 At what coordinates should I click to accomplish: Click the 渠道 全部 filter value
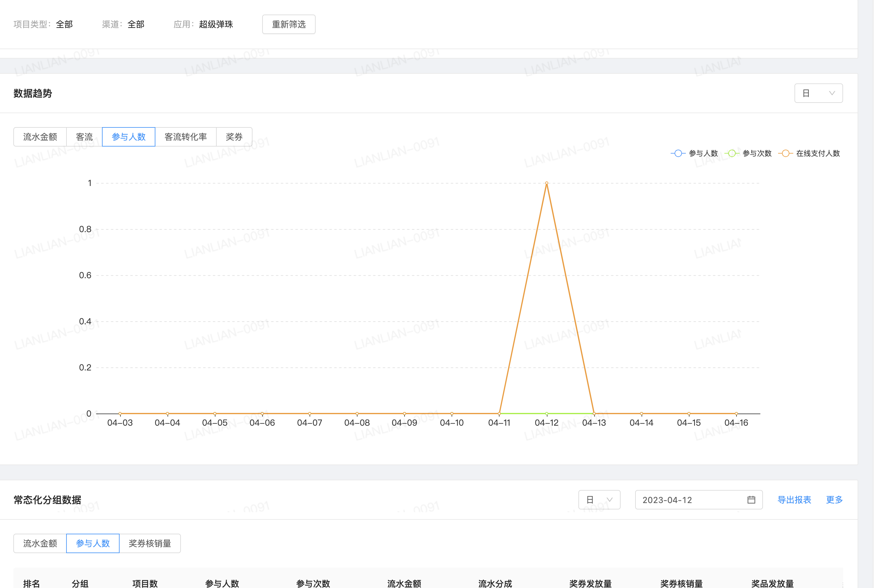click(x=136, y=24)
